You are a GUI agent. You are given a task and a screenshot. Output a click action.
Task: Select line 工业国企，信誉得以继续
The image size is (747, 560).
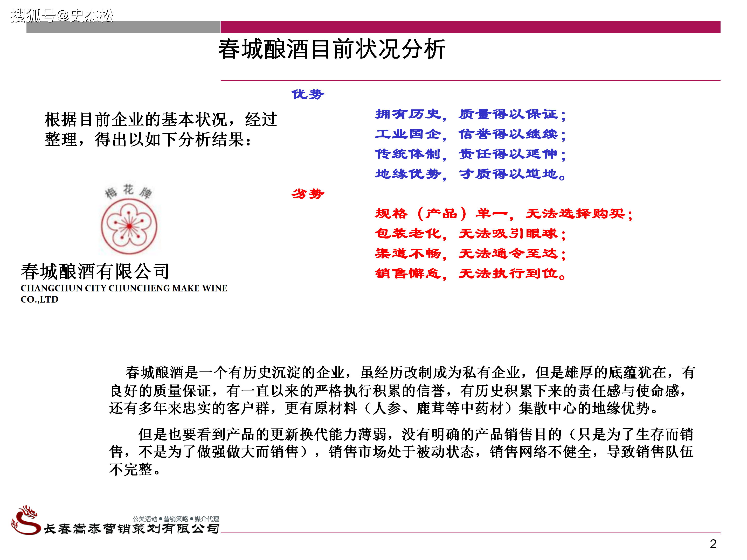click(x=471, y=134)
